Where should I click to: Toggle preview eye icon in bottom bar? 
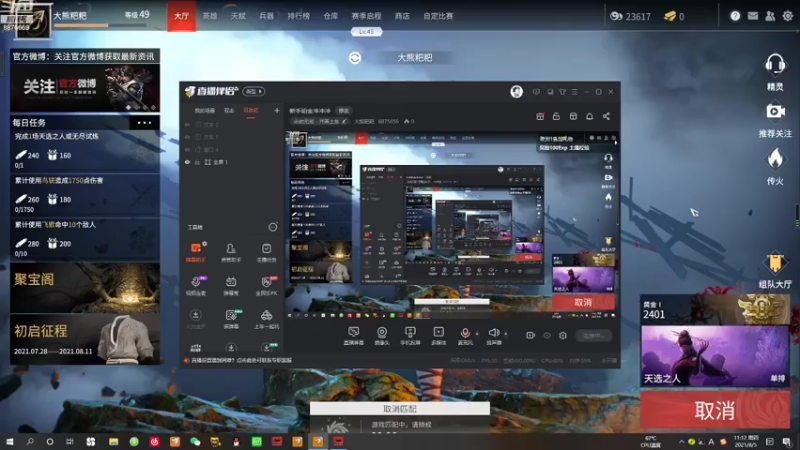pyautogui.click(x=547, y=335)
